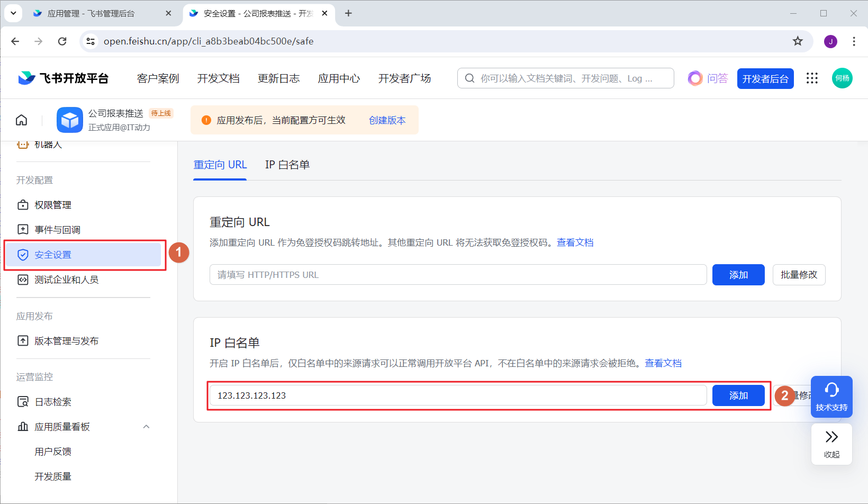
Task: Open the 技术支持 headset widget
Action: 831,396
